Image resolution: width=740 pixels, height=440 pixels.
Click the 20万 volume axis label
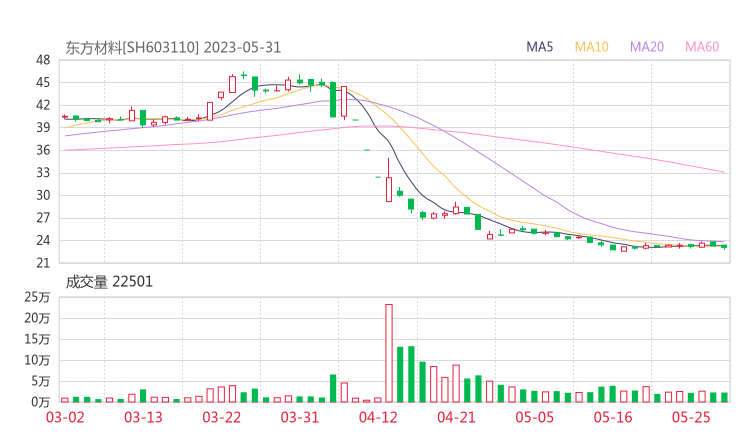click(x=37, y=318)
